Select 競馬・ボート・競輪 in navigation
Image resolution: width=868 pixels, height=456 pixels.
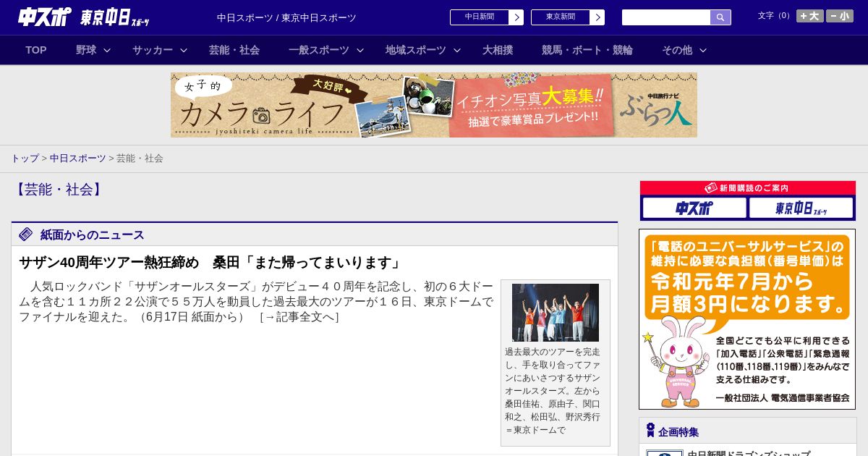(x=587, y=50)
